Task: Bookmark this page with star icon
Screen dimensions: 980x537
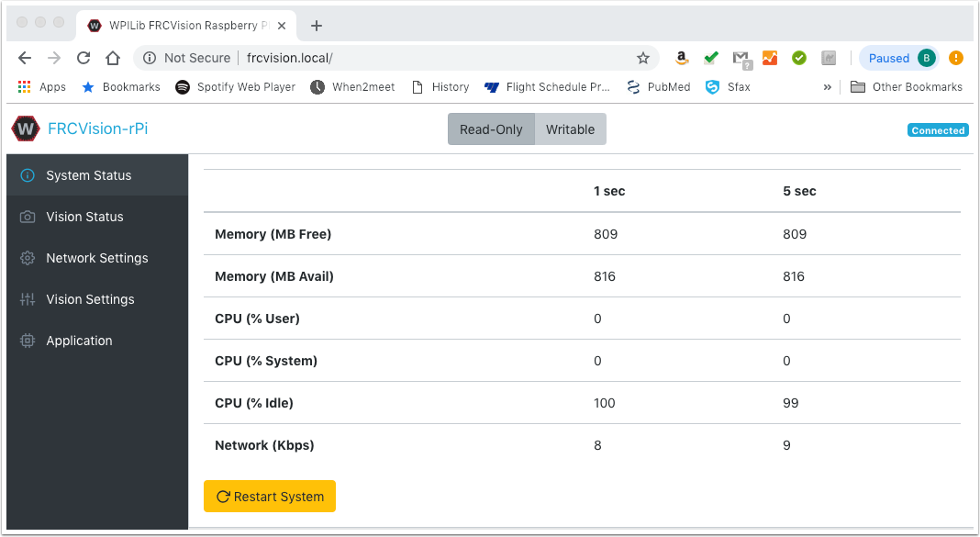Action: tap(643, 58)
